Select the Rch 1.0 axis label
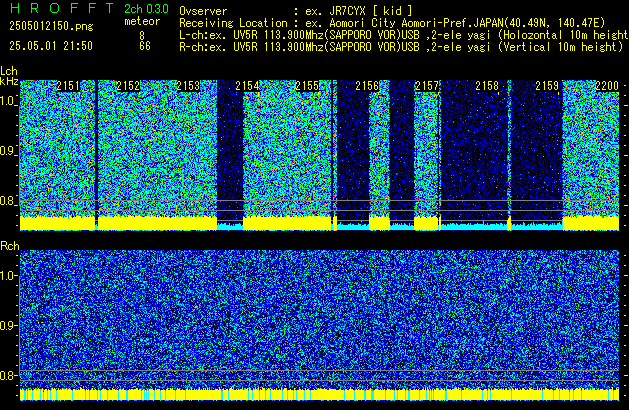Image resolution: width=629 pixels, height=410 pixels. coord(8,276)
